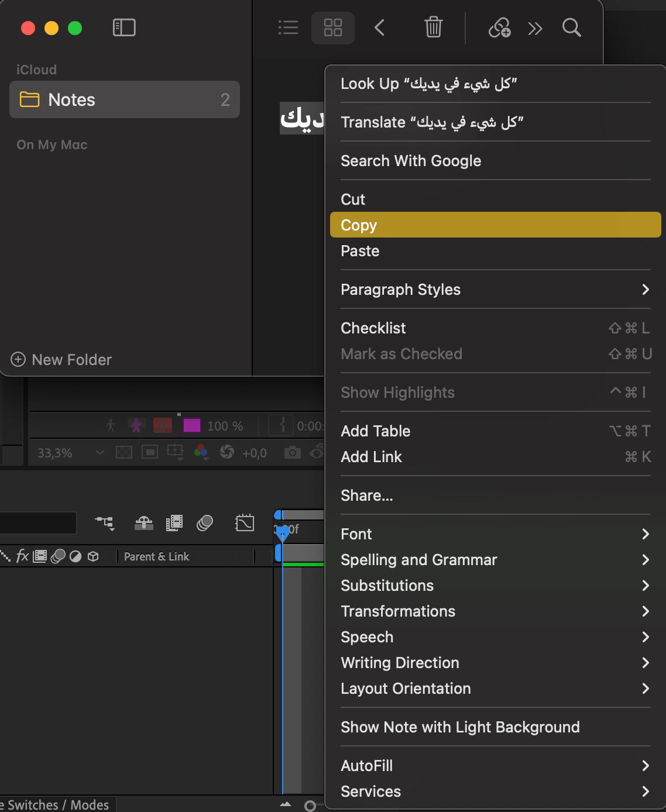Choose Look Up for the Arabic text
This screenshot has height=812, width=666.
[x=495, y=84]
